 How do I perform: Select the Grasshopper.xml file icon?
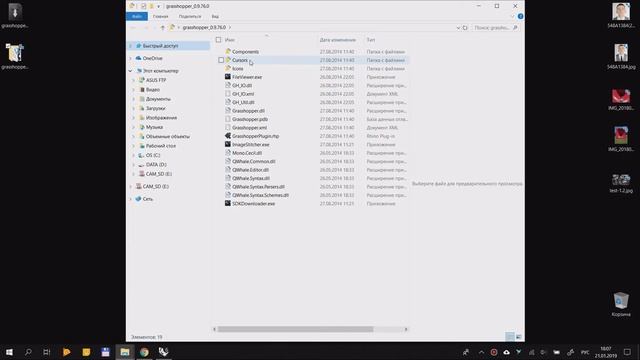(228, 127)
